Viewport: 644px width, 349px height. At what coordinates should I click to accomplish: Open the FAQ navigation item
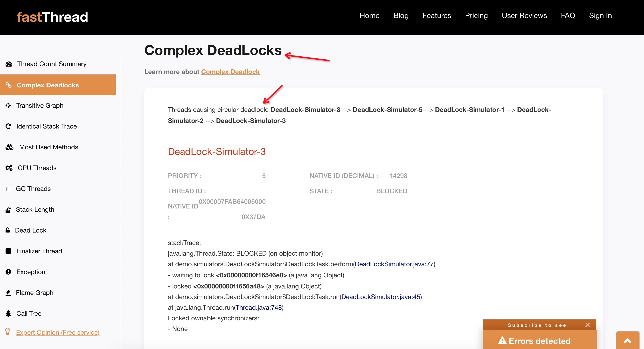[x=568, y=15]
